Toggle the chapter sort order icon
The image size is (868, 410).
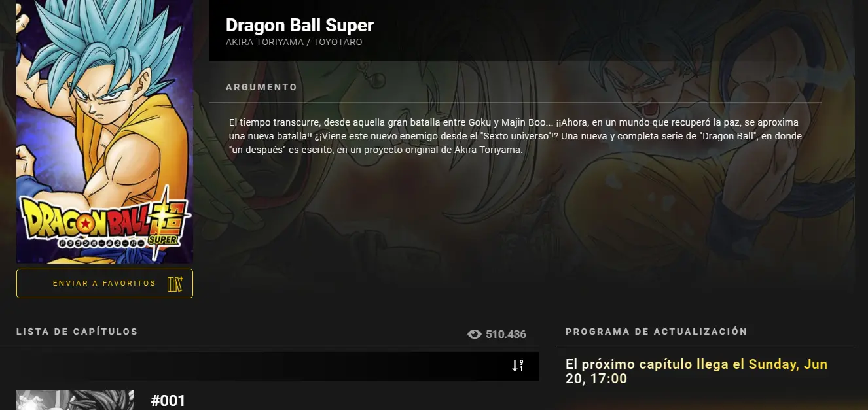[x=517, y=366]
